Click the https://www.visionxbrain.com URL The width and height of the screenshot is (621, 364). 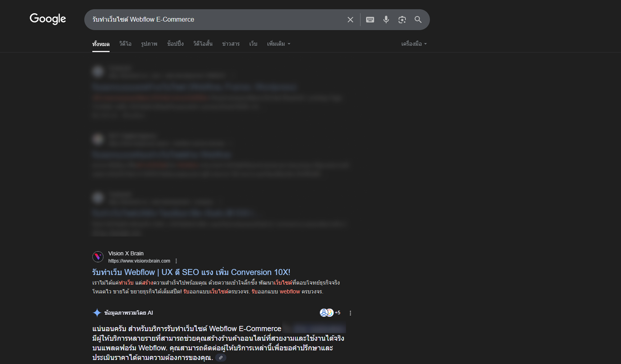point(139,261)
